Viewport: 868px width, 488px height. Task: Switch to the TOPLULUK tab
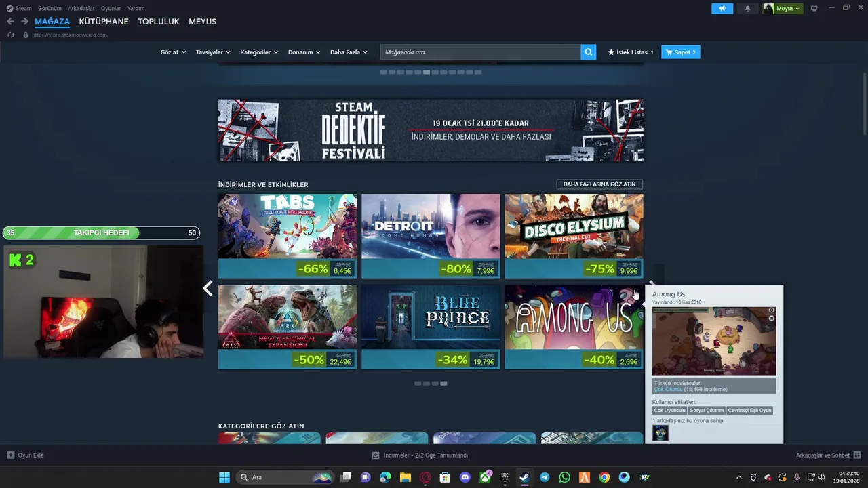click(x=159, y=21)
